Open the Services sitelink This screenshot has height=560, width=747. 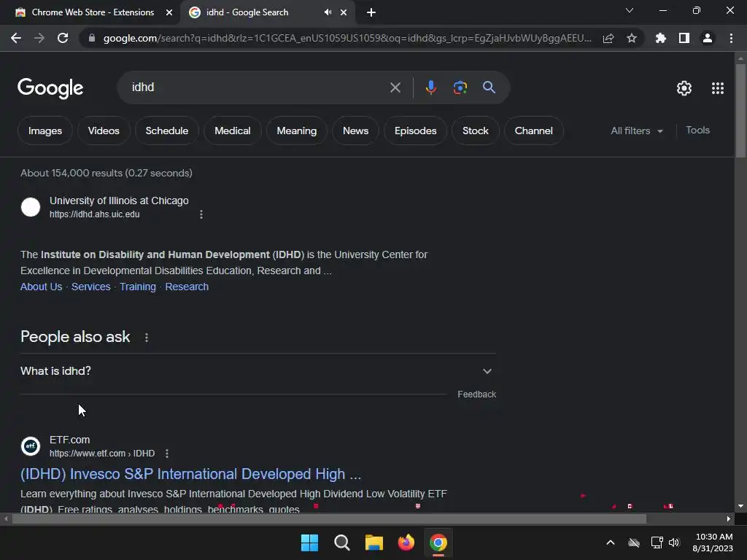tap(91, 287)
